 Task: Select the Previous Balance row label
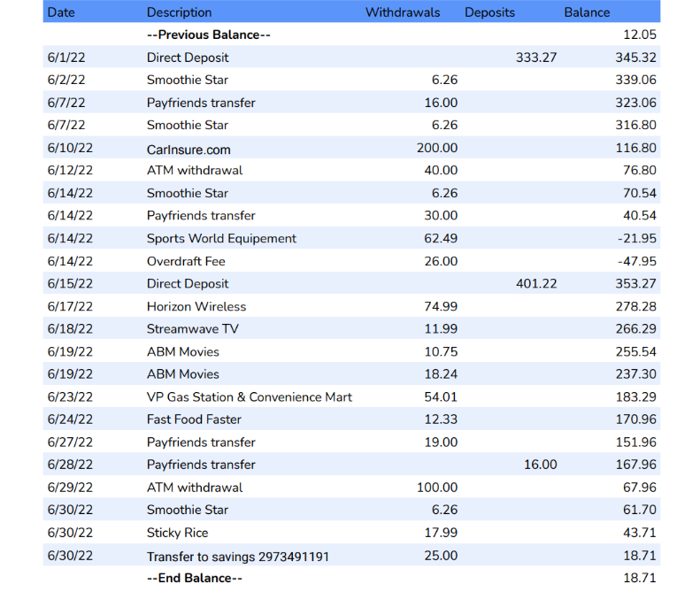point(208,35)
